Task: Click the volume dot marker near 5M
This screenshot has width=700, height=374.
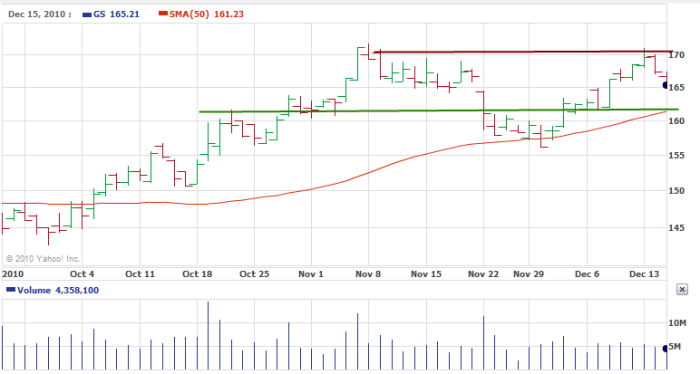Action: click(666, 348)
